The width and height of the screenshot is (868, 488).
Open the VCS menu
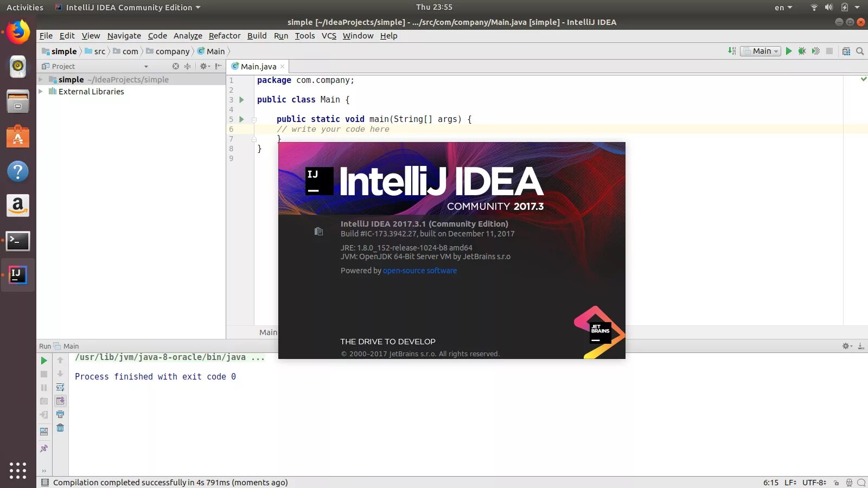coord(329,36)
